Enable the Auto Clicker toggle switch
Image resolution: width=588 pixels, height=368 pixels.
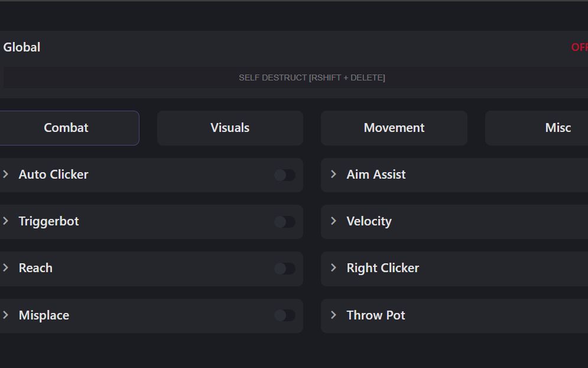coord(284,175)
